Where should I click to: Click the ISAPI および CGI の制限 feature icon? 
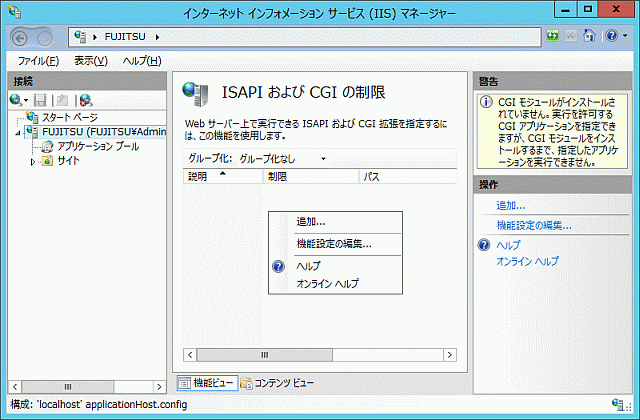pos(195,93)
